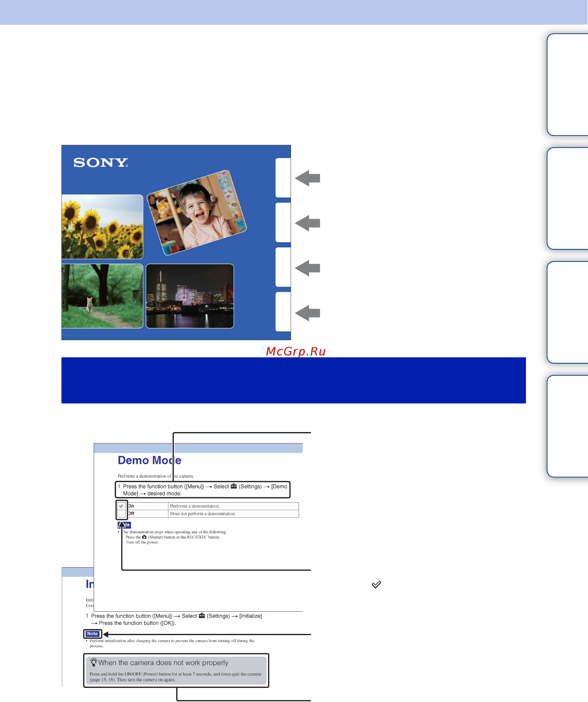The height and width of the screenshot is (702, 588).
Task: Select 'Press and hold the ON/OFF (Power) button' text
Action: point(175,674)
